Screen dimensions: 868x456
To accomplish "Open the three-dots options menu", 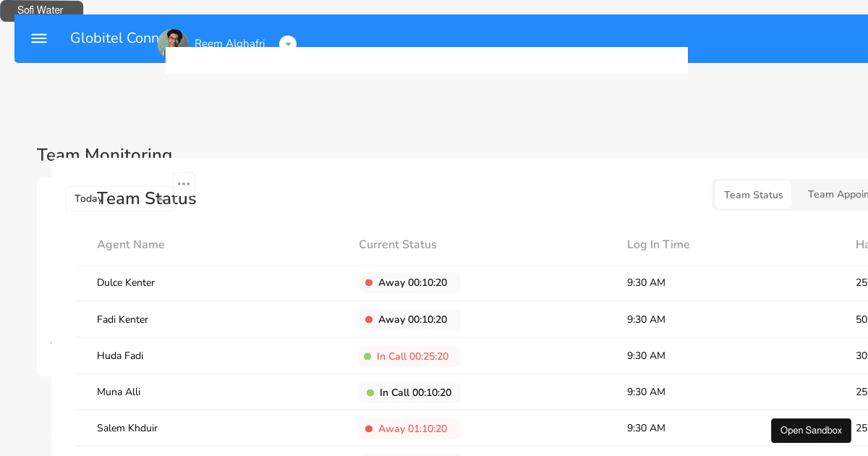I will coord(184,184).
